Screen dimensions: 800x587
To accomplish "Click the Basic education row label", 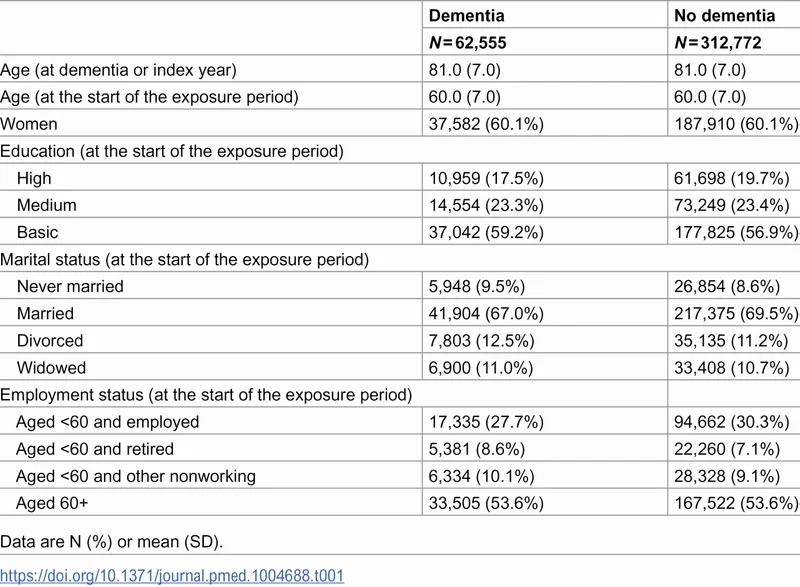I will tap(38, 232).
